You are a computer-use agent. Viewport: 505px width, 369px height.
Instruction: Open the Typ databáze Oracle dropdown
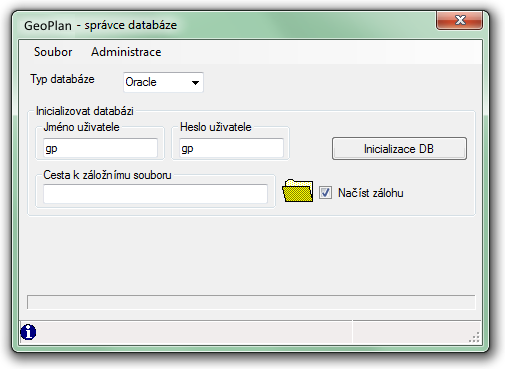tap(163, 82)
